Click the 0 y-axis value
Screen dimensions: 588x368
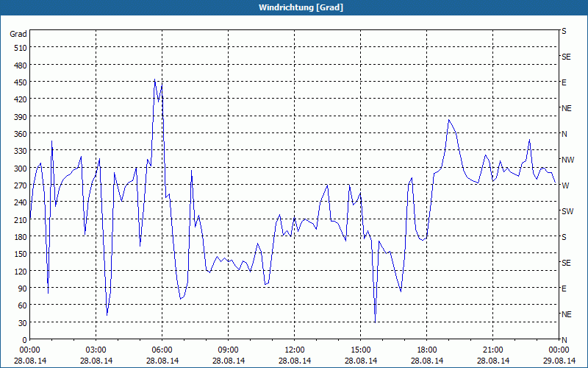[25, 340]
